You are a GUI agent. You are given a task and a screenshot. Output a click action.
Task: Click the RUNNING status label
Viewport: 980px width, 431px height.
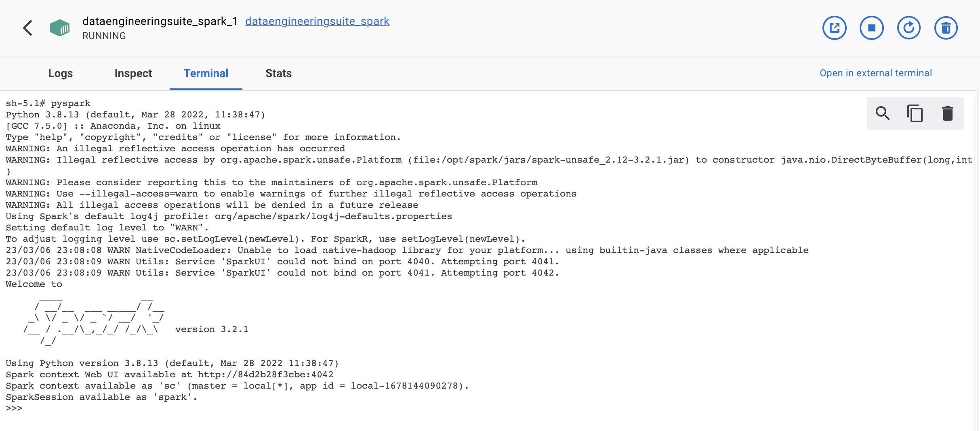(x=104, y=36)
